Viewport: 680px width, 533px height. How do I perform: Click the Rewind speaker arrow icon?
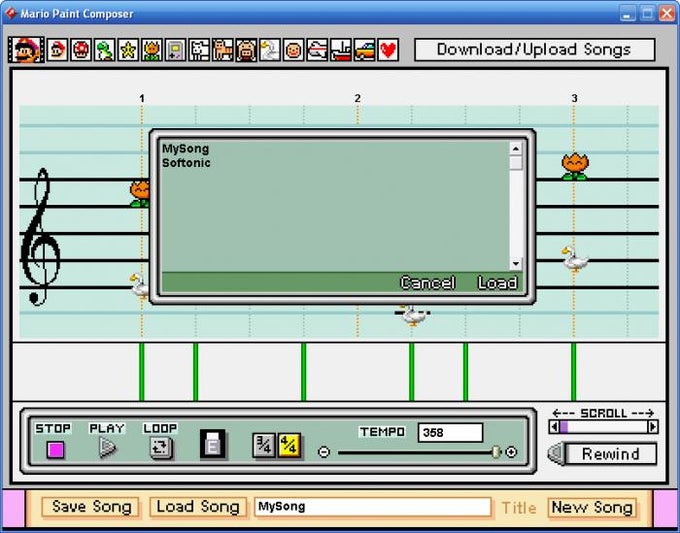[556, 454]
